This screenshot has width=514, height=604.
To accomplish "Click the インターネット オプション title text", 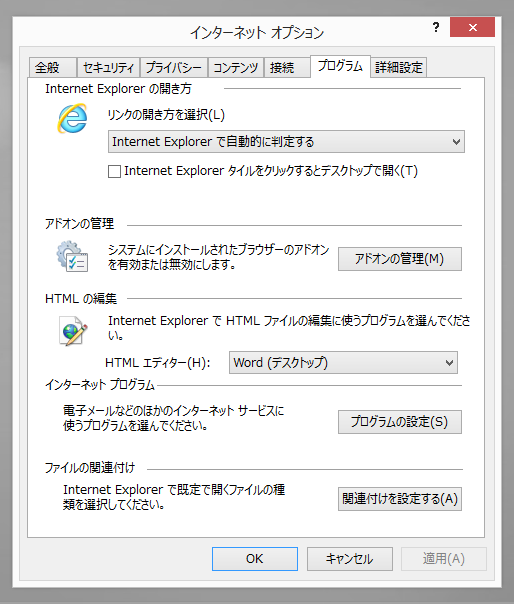I will [257, 33].
